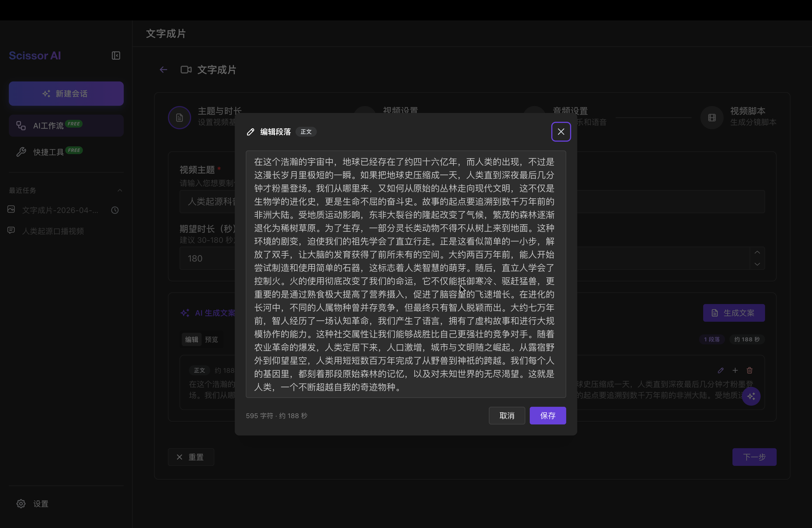Click the up chevron on the paragraph stepper
812x528 pixels.
757,252
